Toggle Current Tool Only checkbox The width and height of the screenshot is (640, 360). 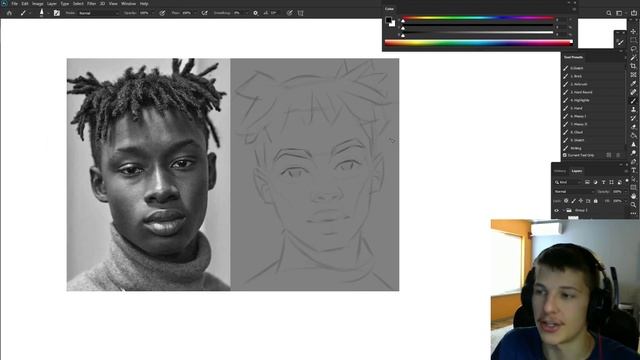565,155
